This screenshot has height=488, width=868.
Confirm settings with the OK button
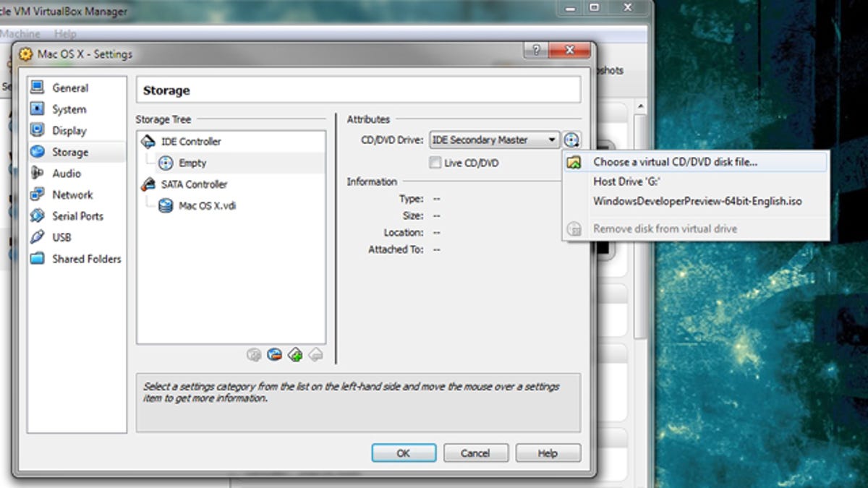[404, 453]
